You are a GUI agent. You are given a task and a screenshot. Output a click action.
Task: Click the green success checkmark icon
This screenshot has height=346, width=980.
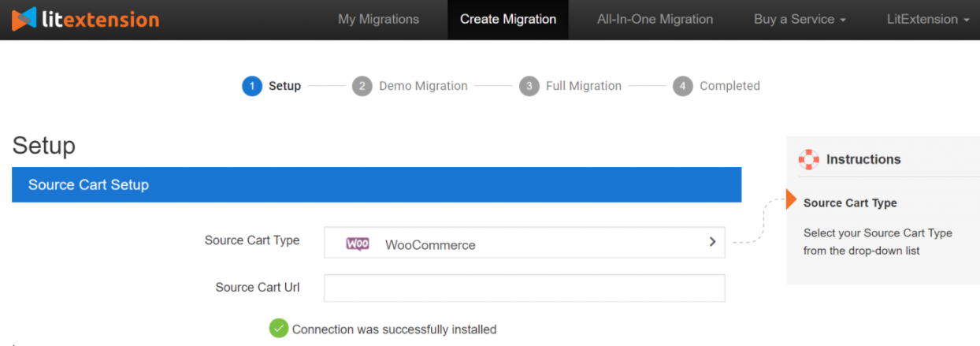click(x=279, y=328)
